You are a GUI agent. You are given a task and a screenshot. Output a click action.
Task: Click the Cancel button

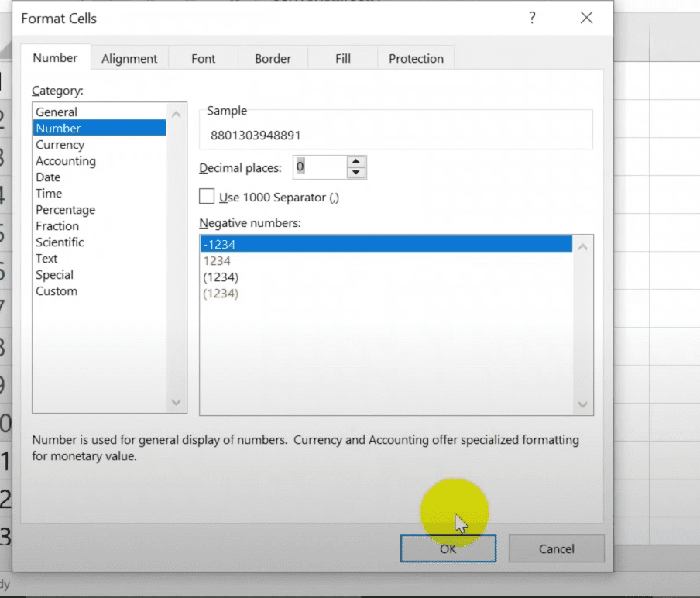(556, 548)
